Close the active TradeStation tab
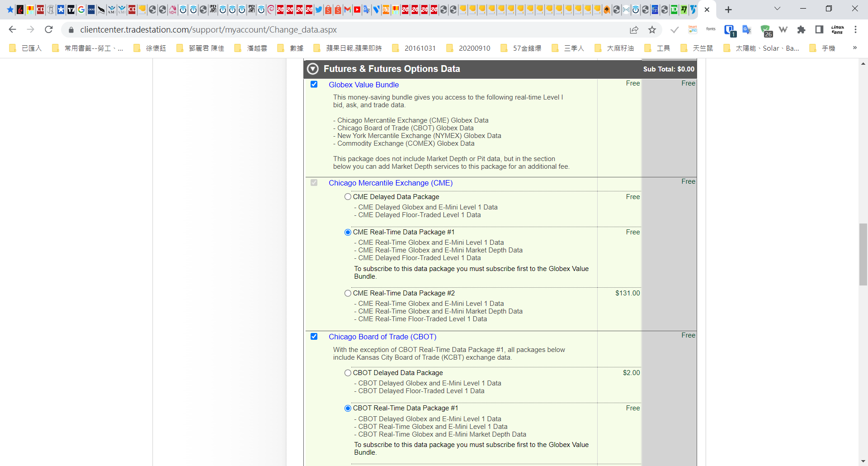868x466 pixels. point(707,10)
